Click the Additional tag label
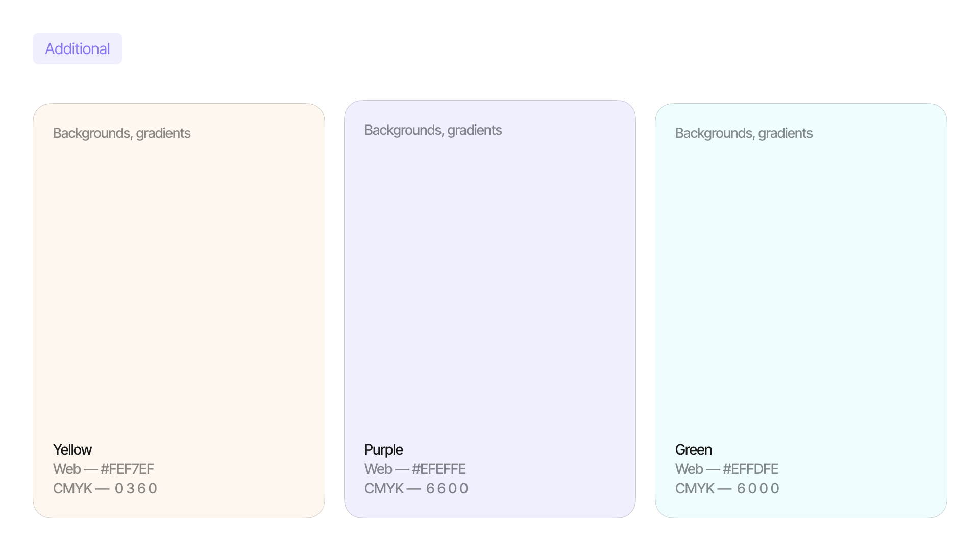The width and height of the screenshot is (980, 551). (78, 49)
